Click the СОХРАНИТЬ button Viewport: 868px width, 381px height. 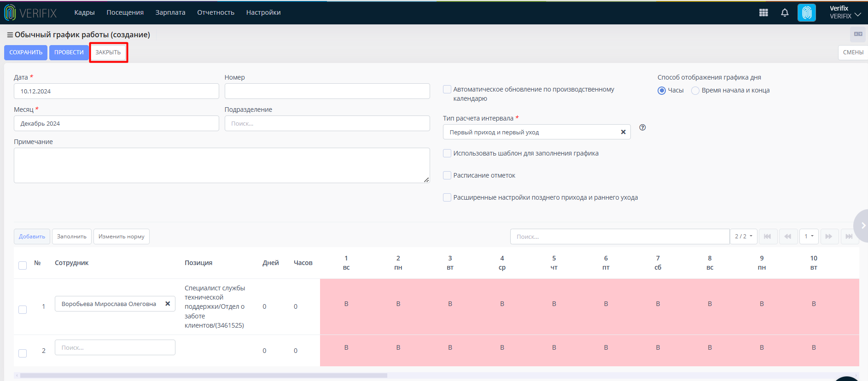(26, 52)
